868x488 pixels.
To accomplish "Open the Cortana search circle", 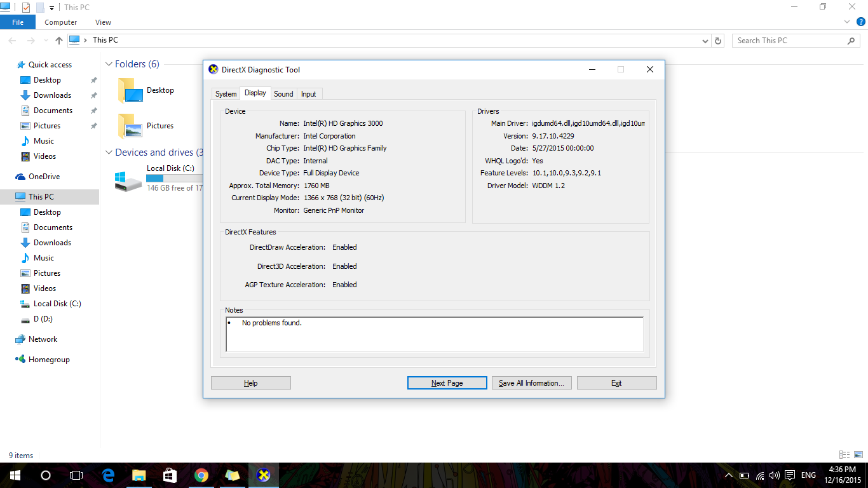I will click(46, 475).
